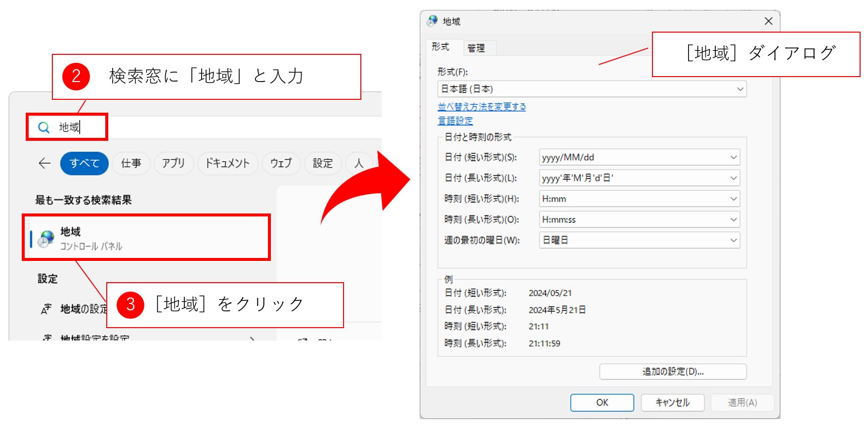Click the back arrow in search panel

point(44,163)
